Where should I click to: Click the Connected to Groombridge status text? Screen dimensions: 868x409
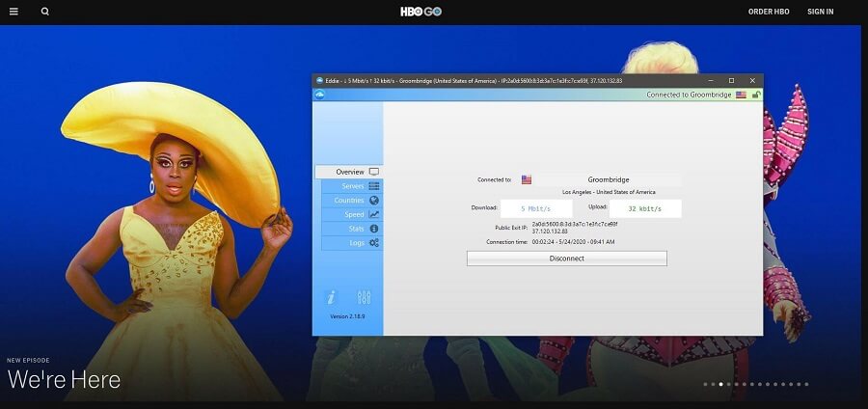(x=689, y=95)
